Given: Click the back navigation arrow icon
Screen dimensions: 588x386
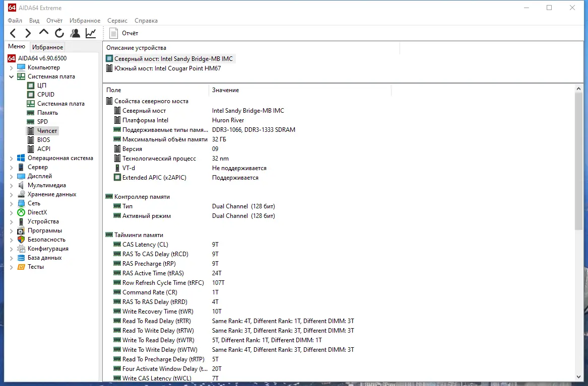Looking at the screenshot, I should click(x=13, y=33).
